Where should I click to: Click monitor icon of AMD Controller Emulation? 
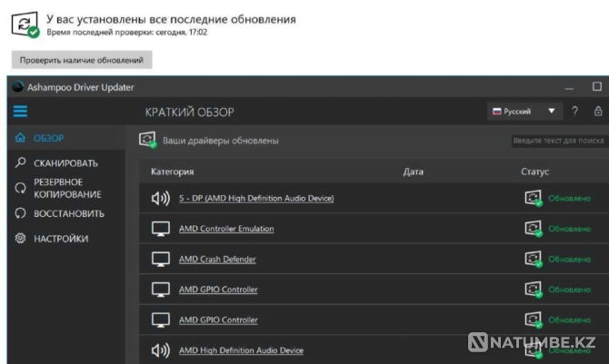[160, 229]
